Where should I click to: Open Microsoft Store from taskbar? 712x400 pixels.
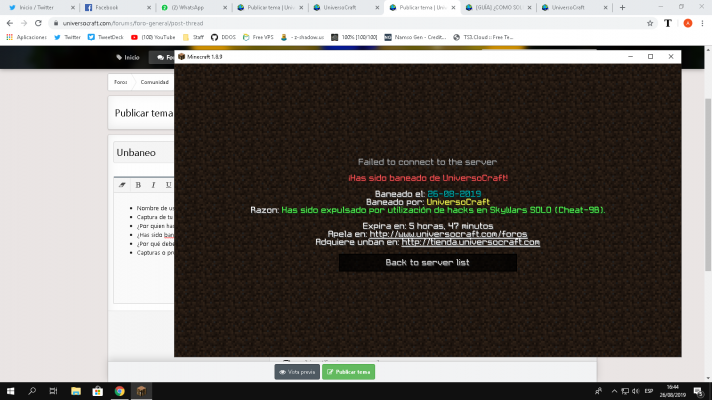[x=98, y=391]
